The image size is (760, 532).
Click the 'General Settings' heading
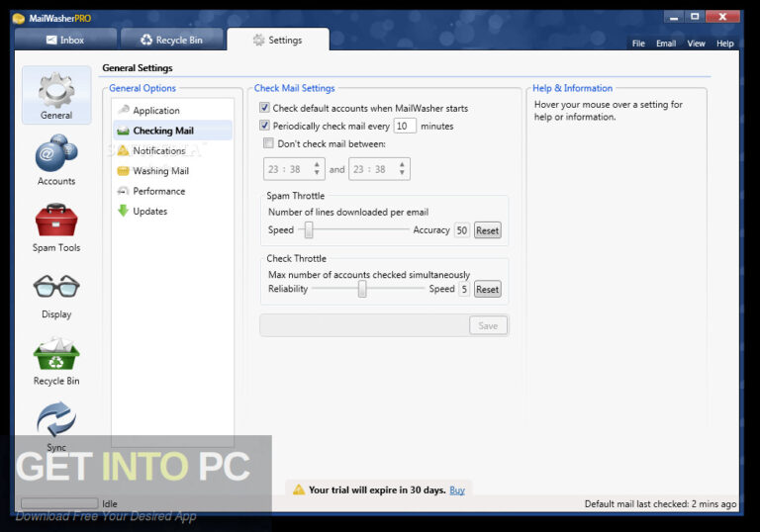pos(138,68)
